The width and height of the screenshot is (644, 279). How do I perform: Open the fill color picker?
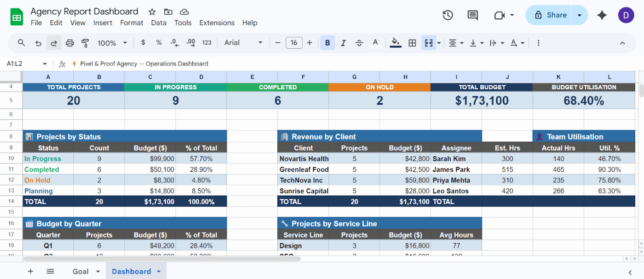point(396,42)
